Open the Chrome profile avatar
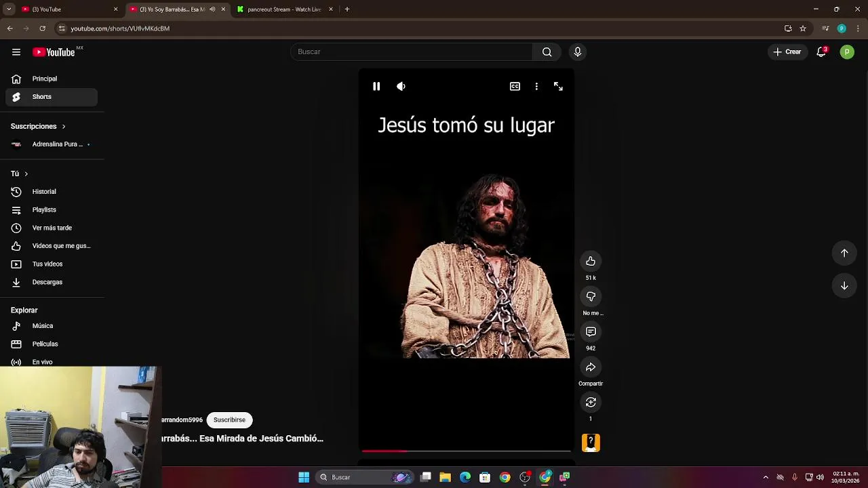This screenshot has width=868, height=488. pos(842,28)
